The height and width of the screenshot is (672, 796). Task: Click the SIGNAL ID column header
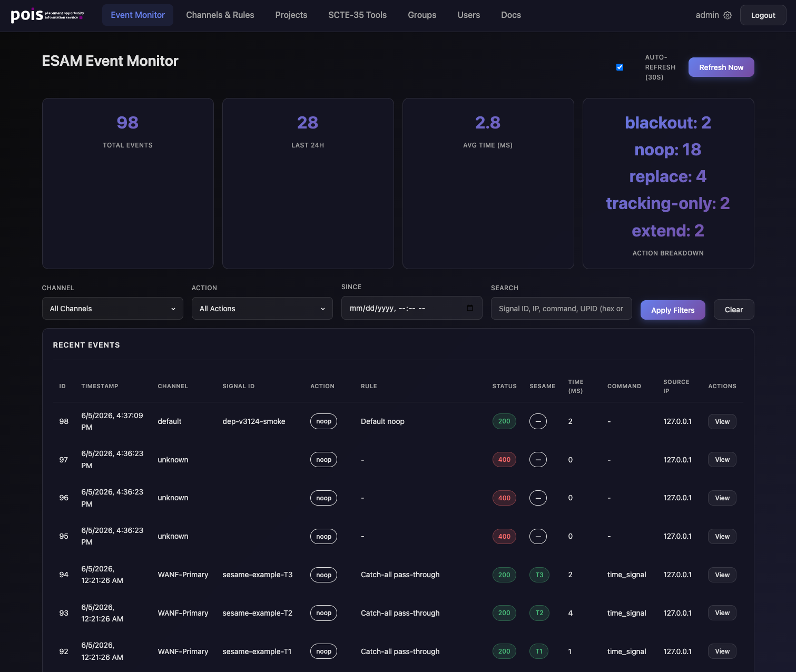(239, 386)
